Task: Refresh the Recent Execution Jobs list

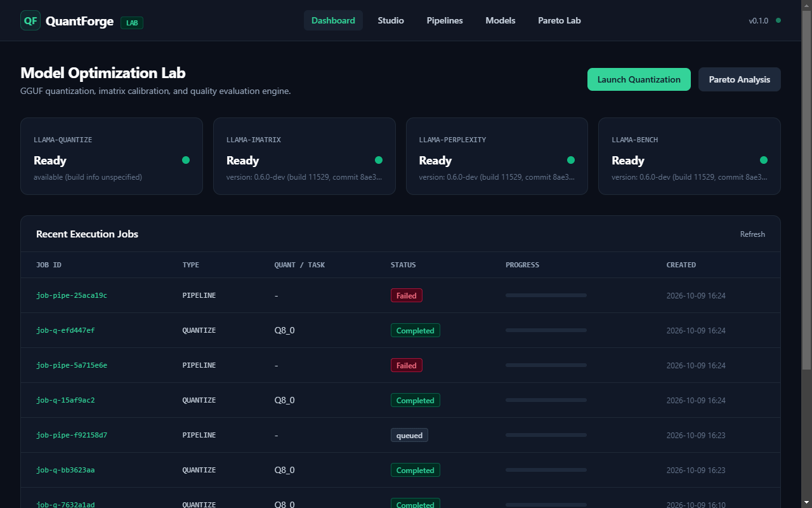Action: [x=752, y=234]
